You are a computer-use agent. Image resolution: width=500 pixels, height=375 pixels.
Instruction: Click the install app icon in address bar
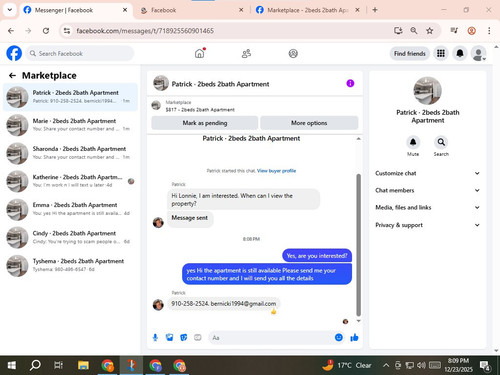click(x=398, y=31)
